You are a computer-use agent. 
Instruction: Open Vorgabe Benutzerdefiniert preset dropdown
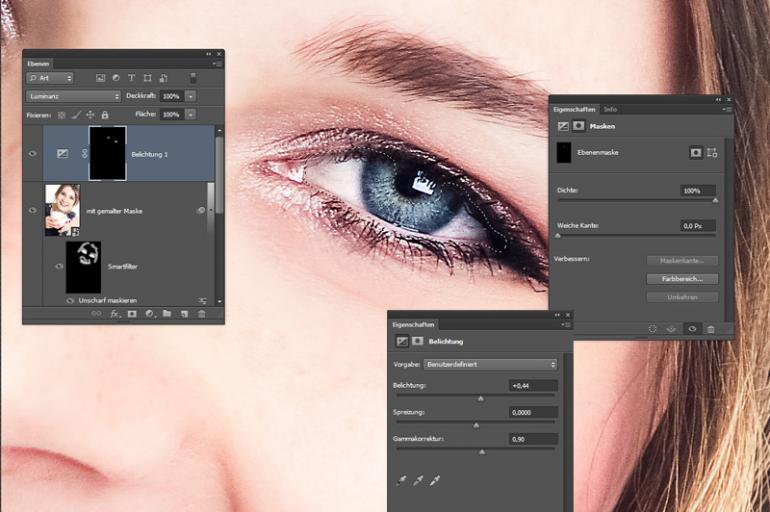point(491,364)
